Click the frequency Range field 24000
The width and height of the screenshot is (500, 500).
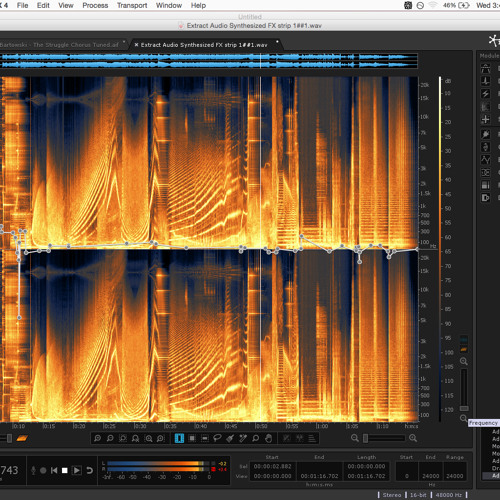click(x=454, y=476)
